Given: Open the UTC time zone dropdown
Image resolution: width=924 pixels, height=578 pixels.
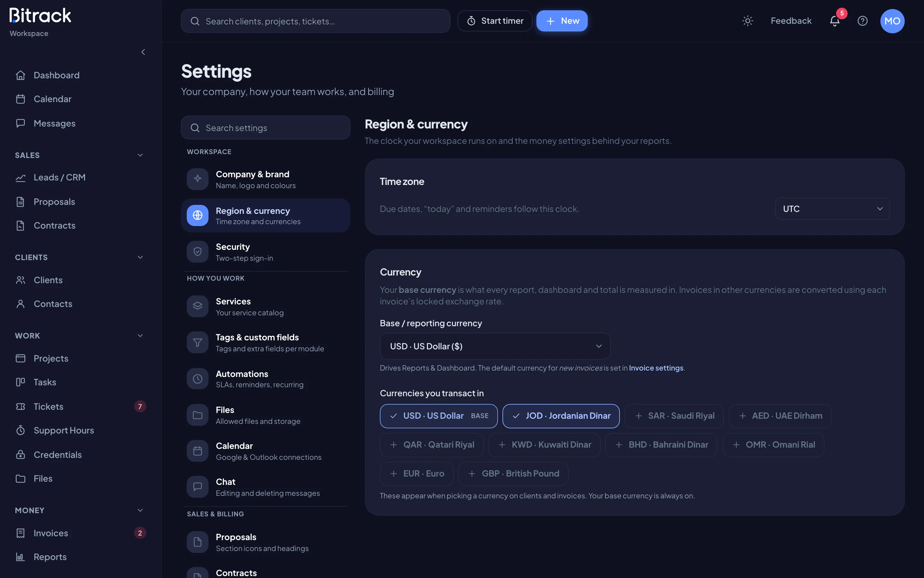Looking at the screenshot, I should pyautogui.click(x=832, y=209).
